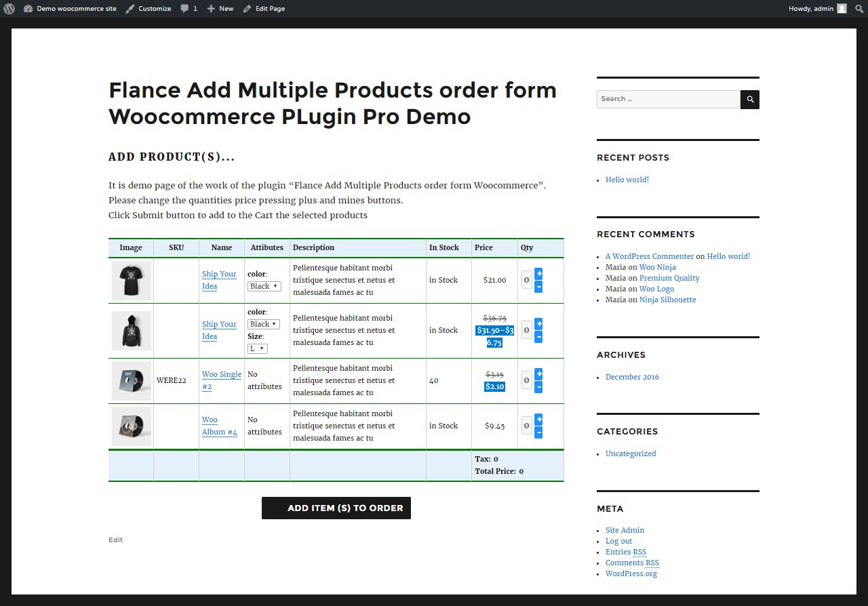Open color dropdown for the hoodie row
The width and height of the screenshot is (868, 606).
click(x=264, y=324)
